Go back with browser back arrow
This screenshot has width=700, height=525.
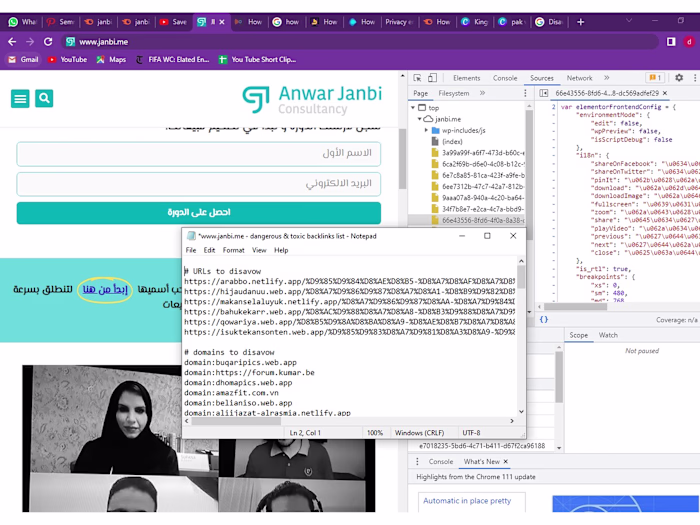[12, 42]
